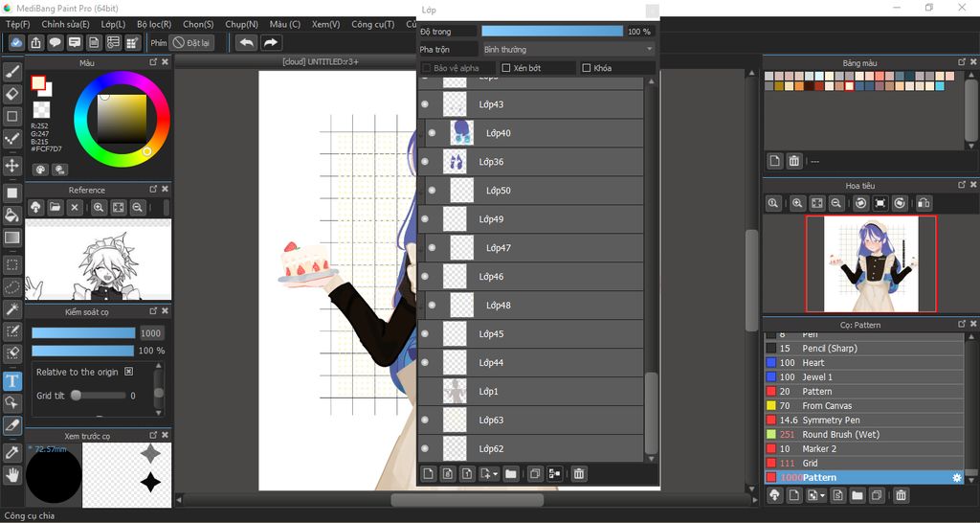Click the foreground color swatch
Screen dimensions: 980x523
pyautogui.click(x=38, y=83)
